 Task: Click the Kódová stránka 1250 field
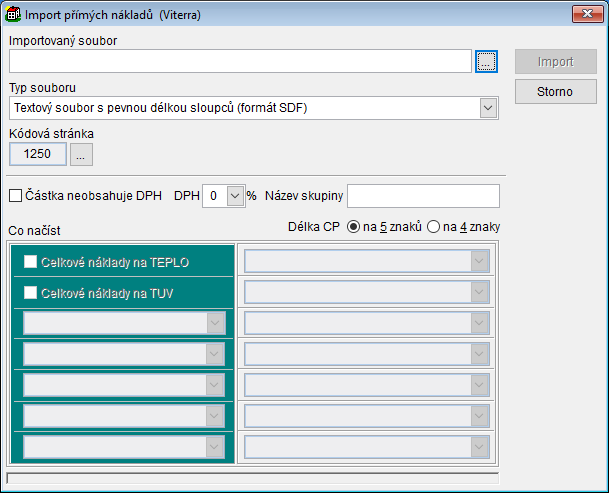tap(38, 154)
